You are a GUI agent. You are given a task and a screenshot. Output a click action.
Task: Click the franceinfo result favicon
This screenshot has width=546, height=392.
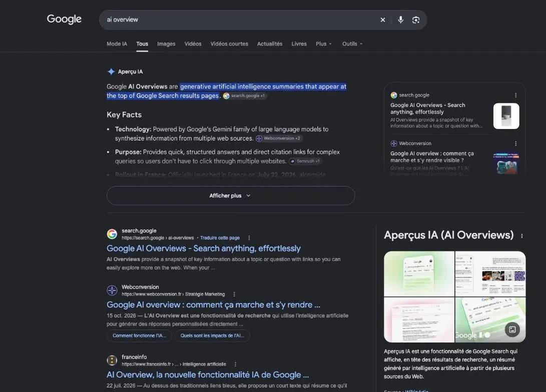(112, 360)
